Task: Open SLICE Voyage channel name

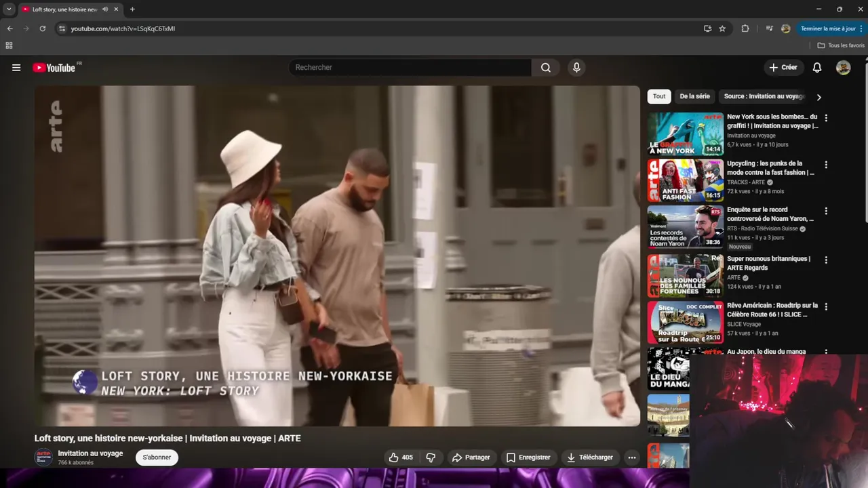Action: click(744, 325)
